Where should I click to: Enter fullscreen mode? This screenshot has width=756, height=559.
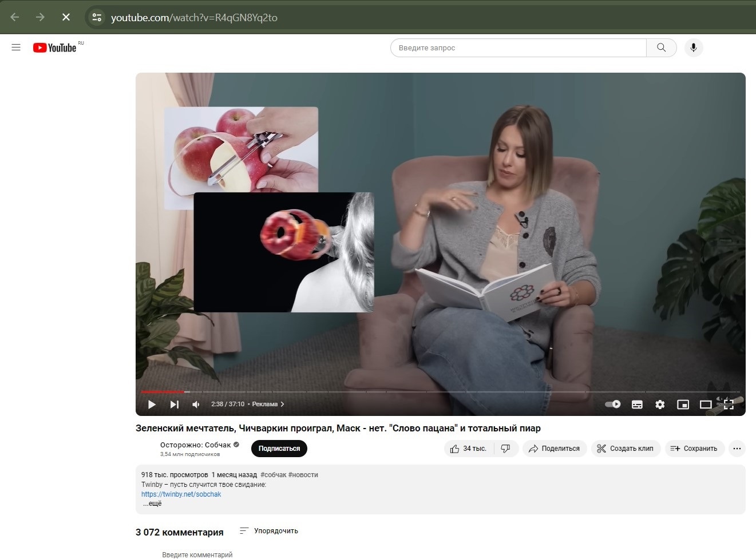click(729, 405)
